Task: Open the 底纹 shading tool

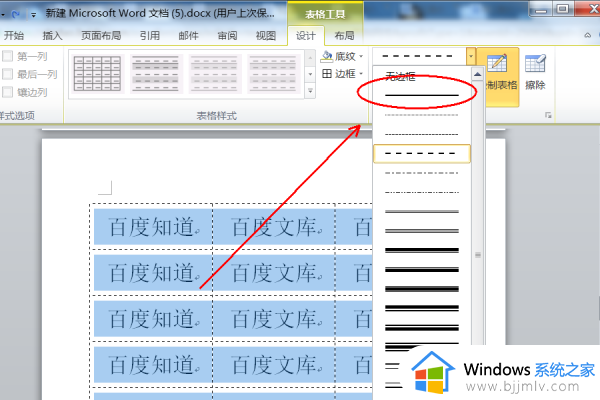Action: click(x=339, y=57)
